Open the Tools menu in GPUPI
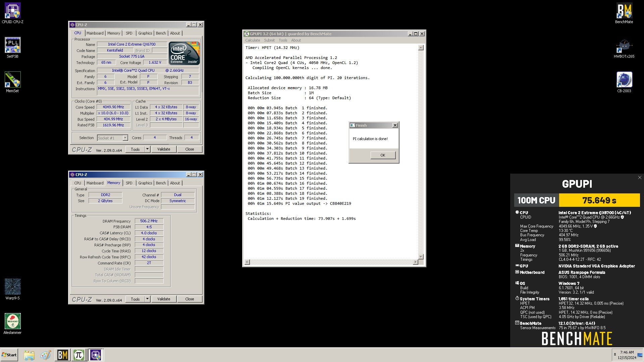This screenshot has width=644, height=362. [x=283, y=40]
